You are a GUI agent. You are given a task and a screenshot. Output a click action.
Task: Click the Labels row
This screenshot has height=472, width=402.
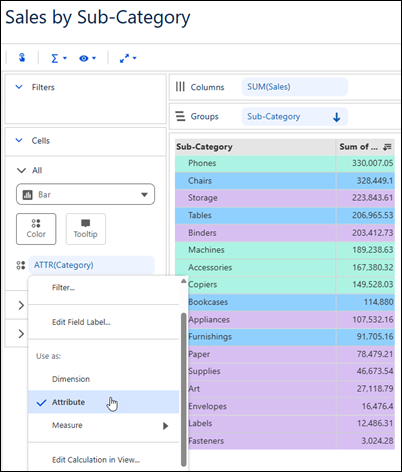coord(291,423)
